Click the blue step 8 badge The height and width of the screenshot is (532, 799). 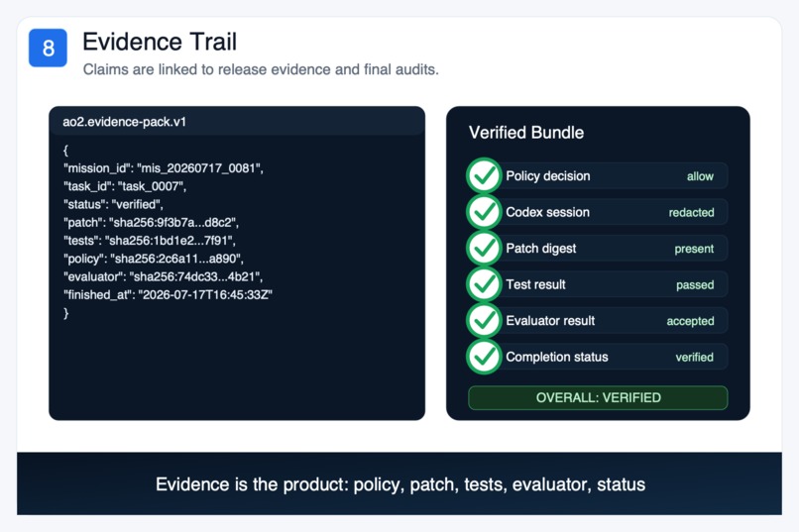[x=48, y=48]
